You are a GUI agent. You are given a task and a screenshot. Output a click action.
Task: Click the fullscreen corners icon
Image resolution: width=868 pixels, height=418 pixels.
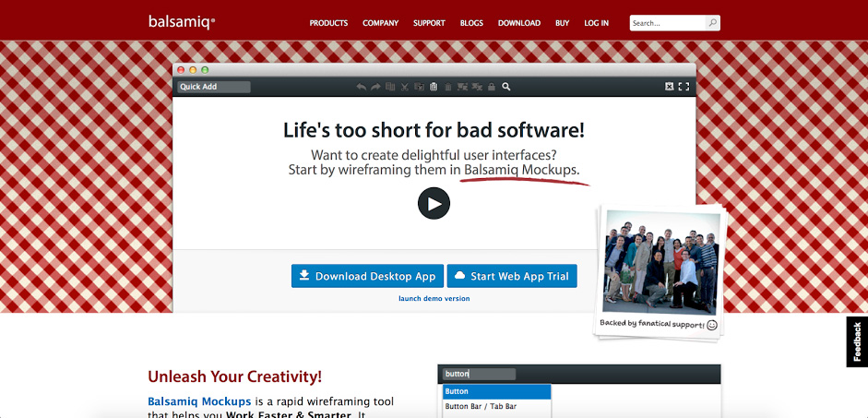[684, 87]
